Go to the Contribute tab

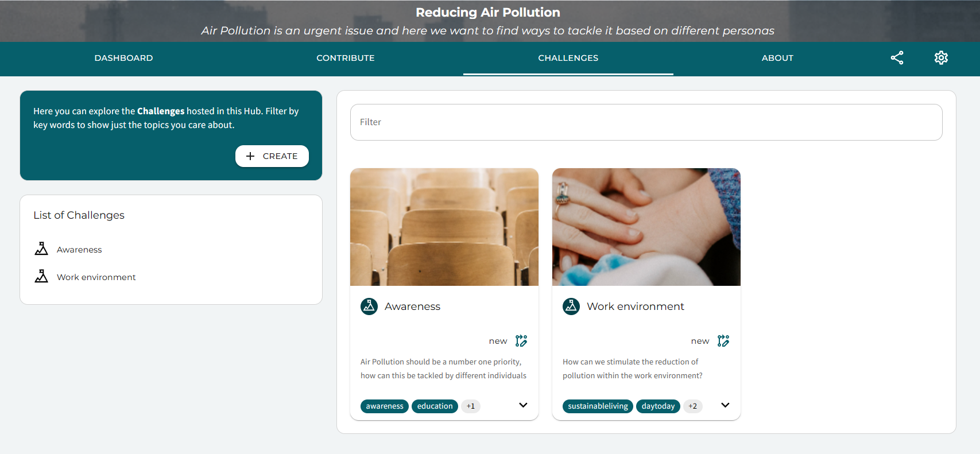click(x=345, y=58)
